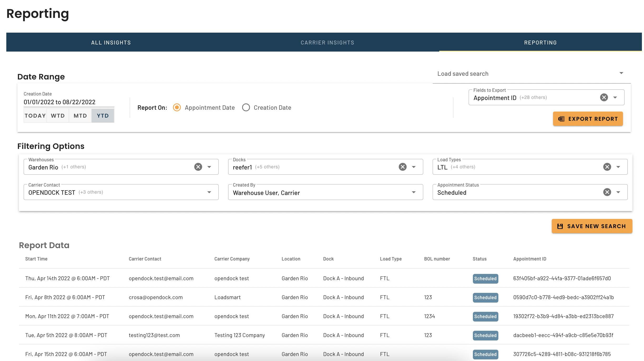The width and height of the screenshot is (644, 361).
Task: Sort by the Start Time column header
Action: (x=36, y=259)
